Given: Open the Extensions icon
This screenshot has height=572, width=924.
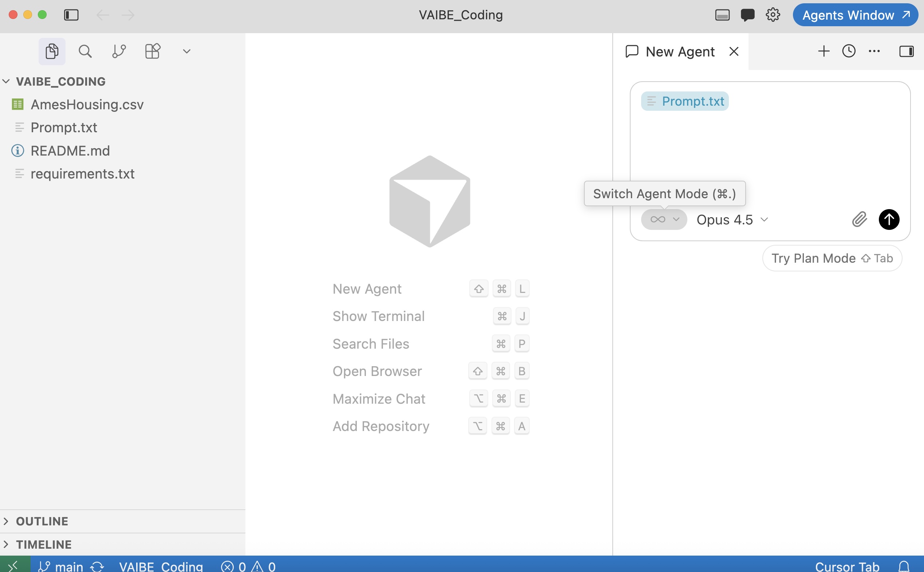Looking at the screenshot, I should click(x=153, y=51).
